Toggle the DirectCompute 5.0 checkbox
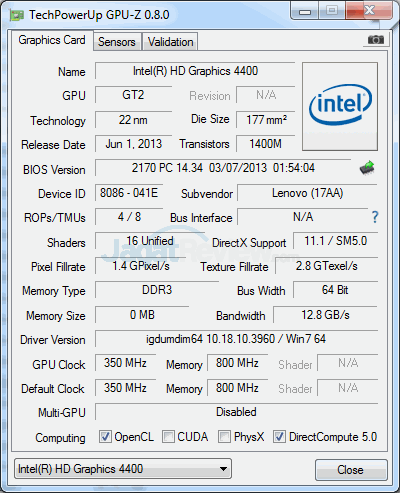This screenshot has width=400, height=493. [279, 436]
